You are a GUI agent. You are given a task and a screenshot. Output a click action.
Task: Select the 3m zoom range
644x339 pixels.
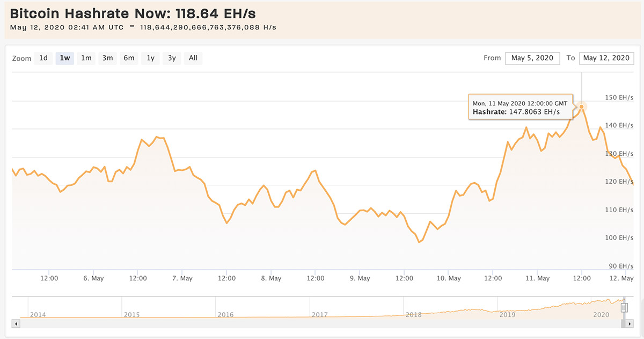[107, 58]
